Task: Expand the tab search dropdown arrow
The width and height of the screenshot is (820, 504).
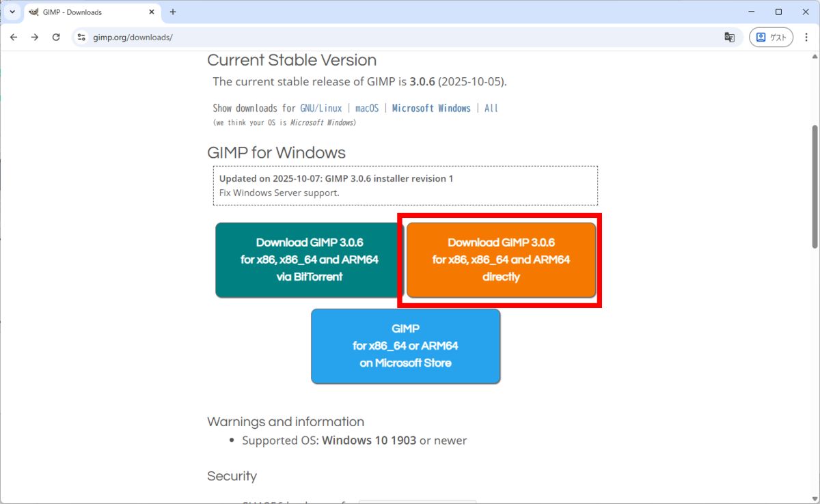Action: [12, 12]
